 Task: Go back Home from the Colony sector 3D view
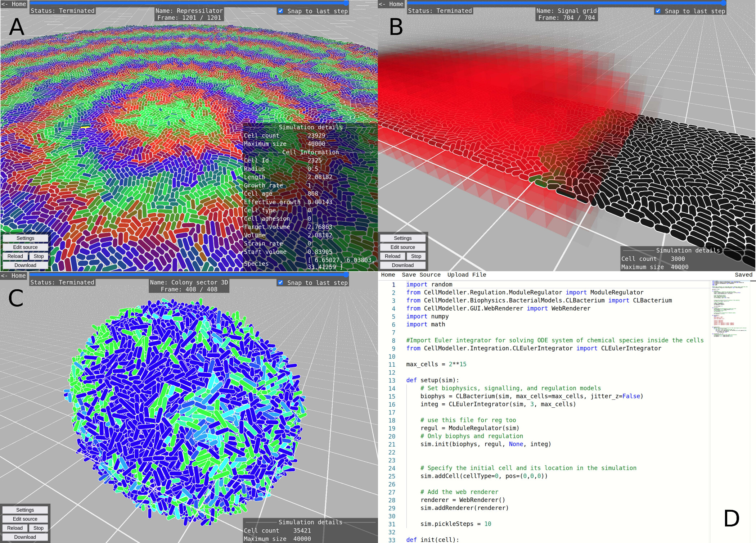[x=13, y=276]
